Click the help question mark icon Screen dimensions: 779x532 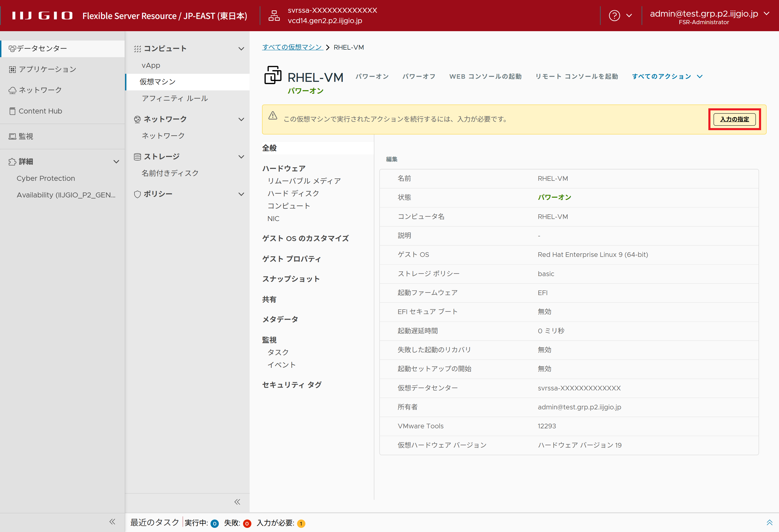point(614,15)
